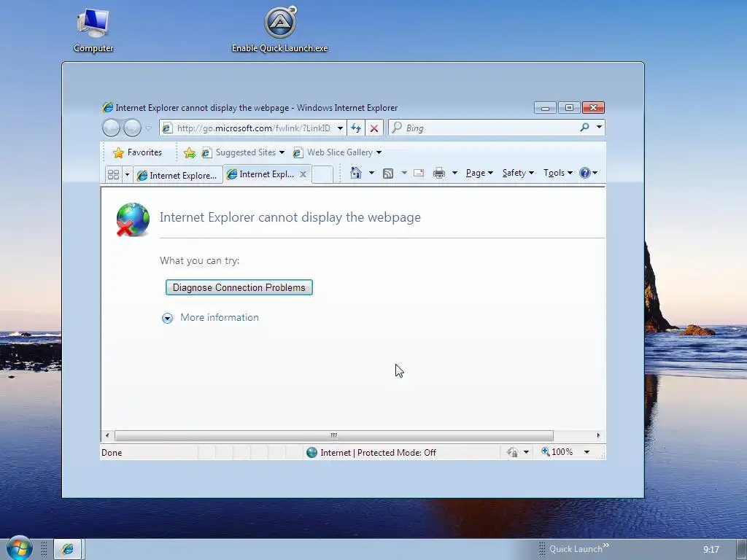Click the Back navigation button
The width and height of the screenshot is (747, 560).
(x=111, y=128)
